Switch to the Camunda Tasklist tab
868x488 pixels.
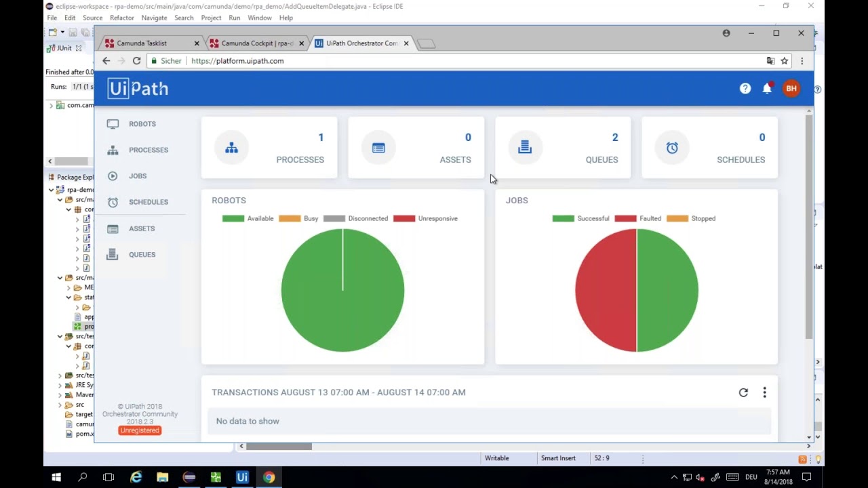point(151,43)
